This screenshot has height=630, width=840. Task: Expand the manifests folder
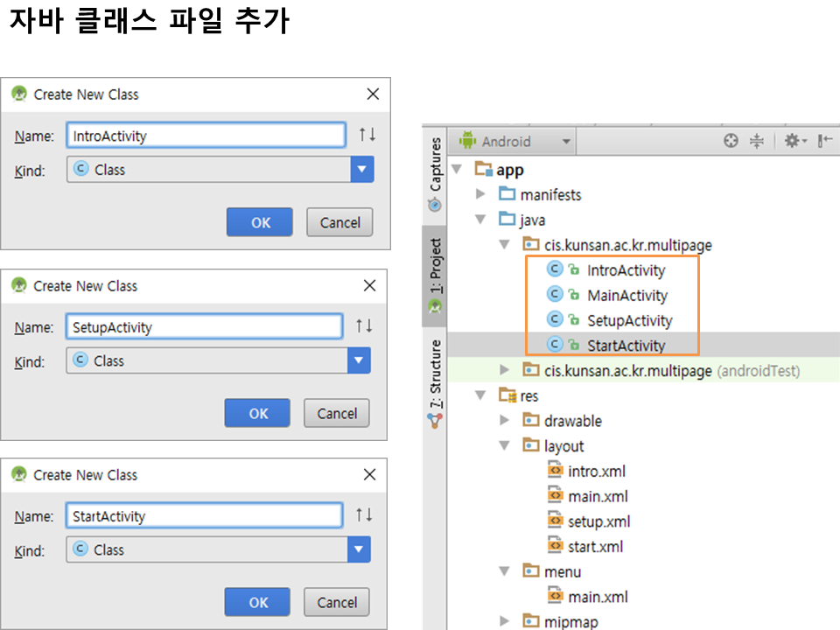point(480,194)
